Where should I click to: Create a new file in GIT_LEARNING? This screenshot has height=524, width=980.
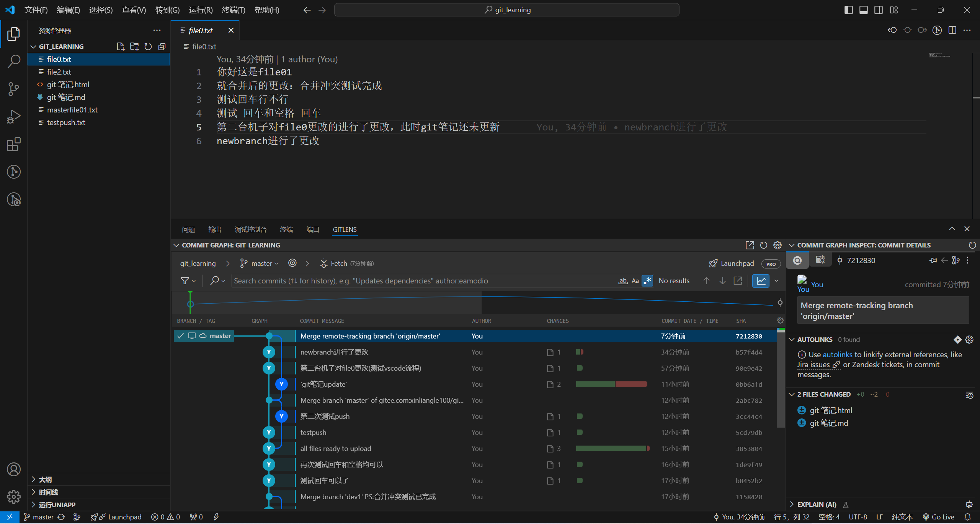[x=121, y=47]
